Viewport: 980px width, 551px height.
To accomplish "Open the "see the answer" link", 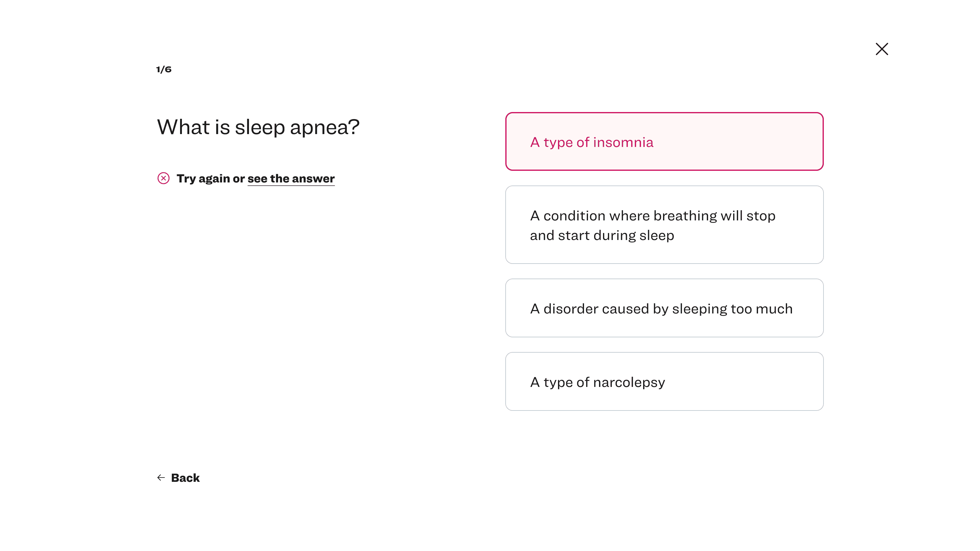I will tap(291, 179).
